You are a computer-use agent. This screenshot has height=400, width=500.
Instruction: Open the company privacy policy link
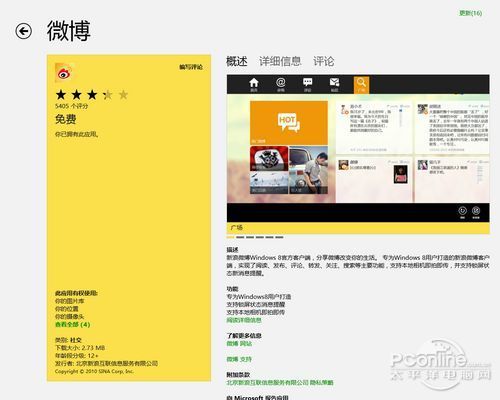tap(280, 383)
